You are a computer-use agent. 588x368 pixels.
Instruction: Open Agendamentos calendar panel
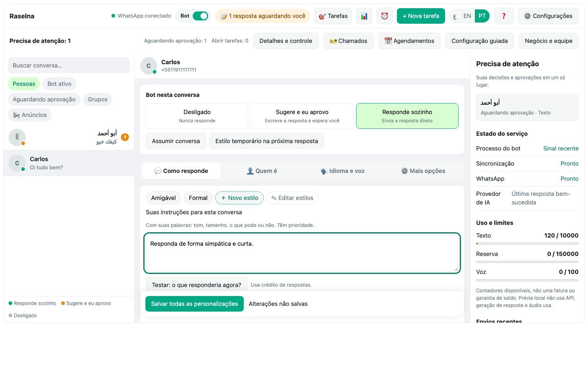pos(409,41)
